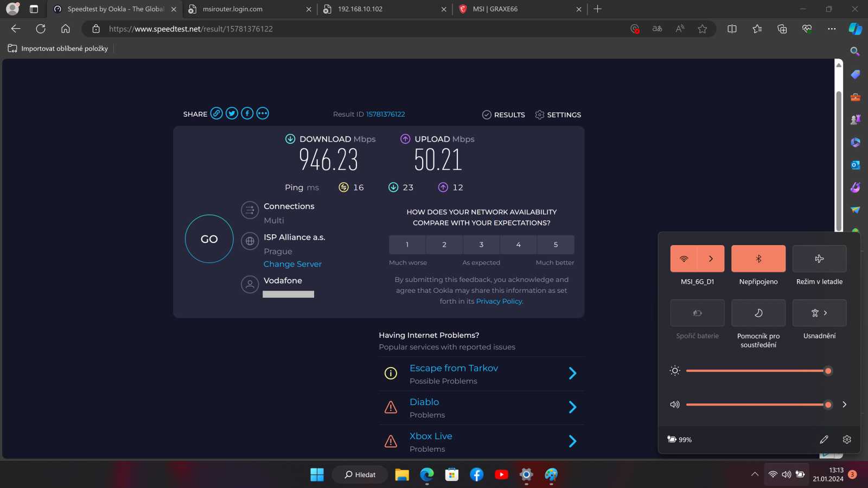Open Xbox Live service link

pos(431,436)
